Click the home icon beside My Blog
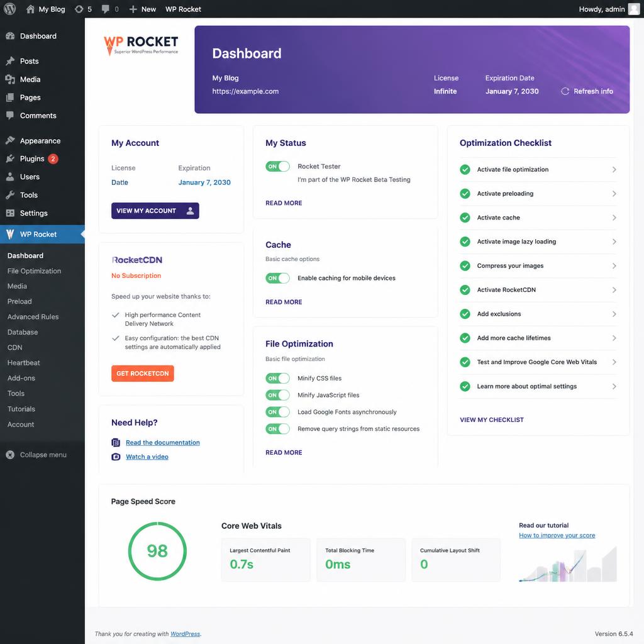This screenshot has width=644, height=644. pyautogui.click(x=30, y=9)
